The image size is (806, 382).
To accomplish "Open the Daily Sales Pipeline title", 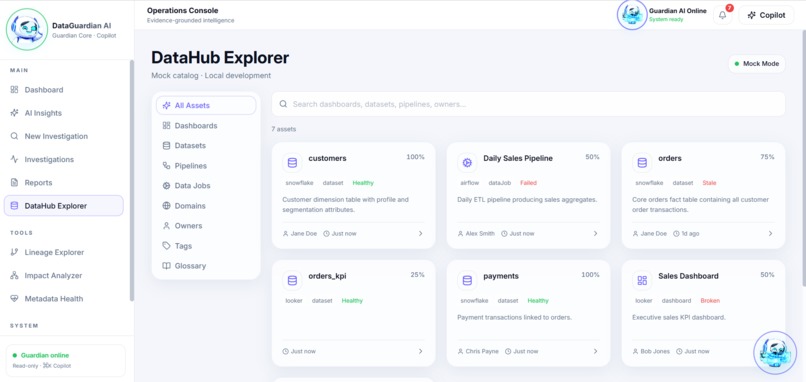I will 518,158.
